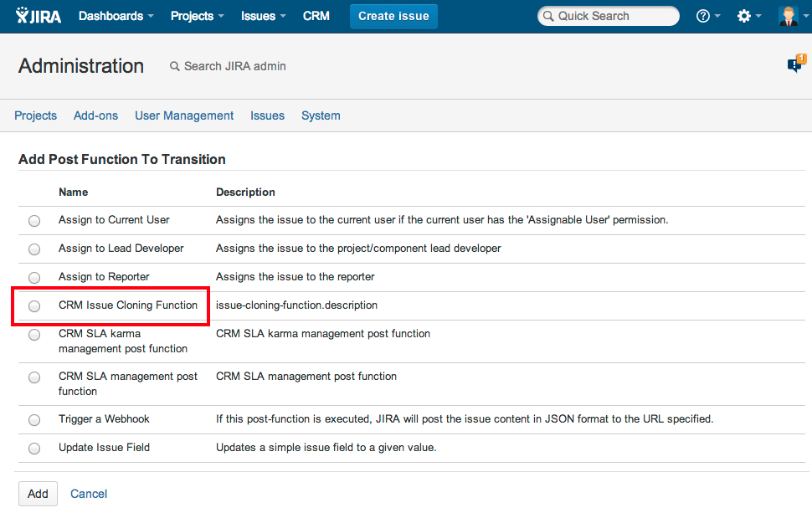The height and width of the screenshot is (513, 812).
Task: Select Assign to Current User radio button
Action: [34, 221]
